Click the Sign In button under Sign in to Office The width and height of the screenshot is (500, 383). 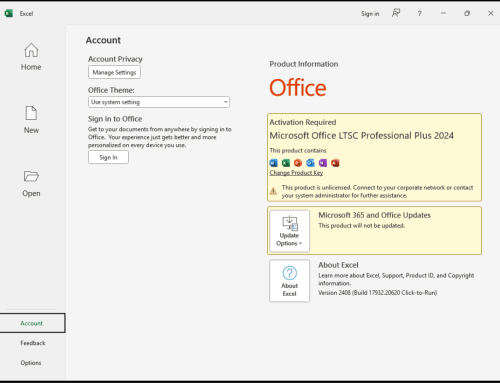108,157
